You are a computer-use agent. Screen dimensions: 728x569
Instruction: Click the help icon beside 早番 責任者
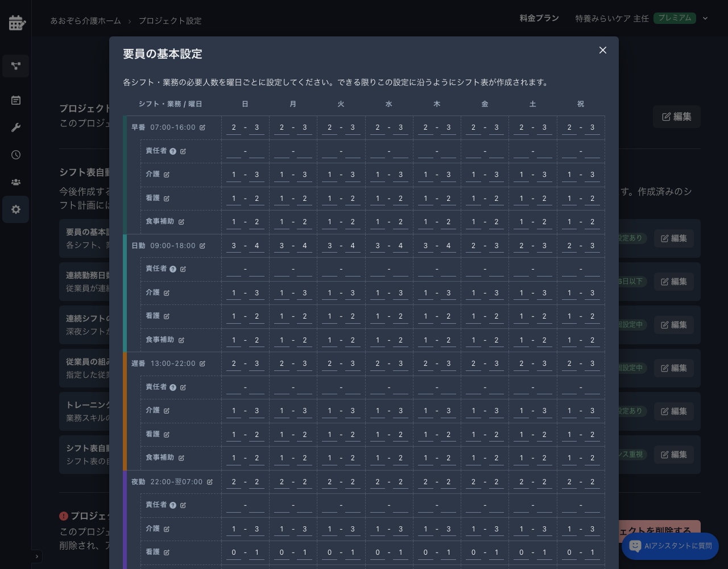(x=173, y=151)
